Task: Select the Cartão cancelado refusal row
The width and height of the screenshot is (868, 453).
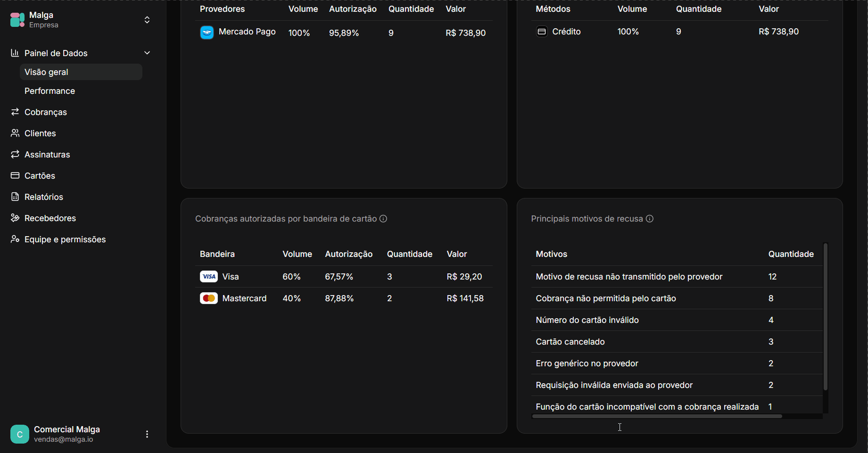Action: pyautogui.click(x=677, y=342)
